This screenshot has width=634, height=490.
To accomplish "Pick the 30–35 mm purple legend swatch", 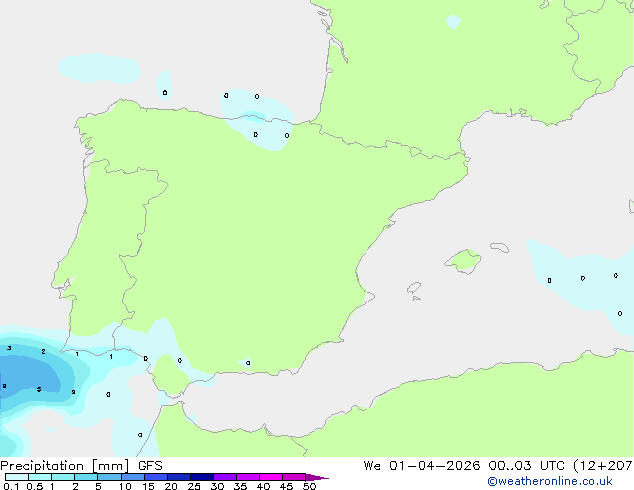I will pos(225,477).
